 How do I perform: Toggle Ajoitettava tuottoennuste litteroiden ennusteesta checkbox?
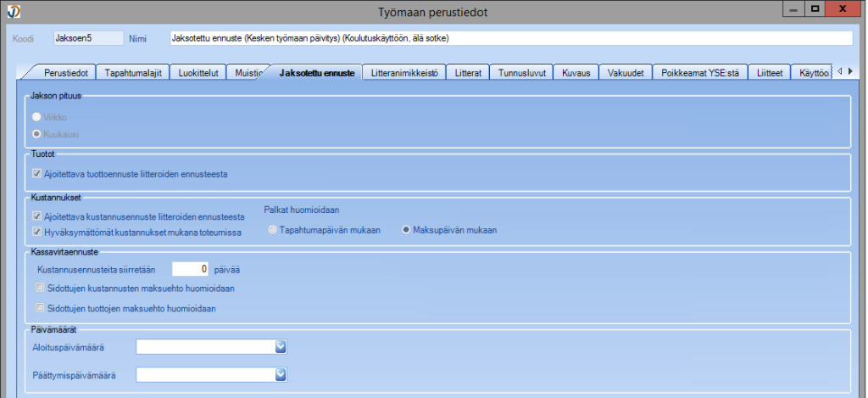[37, 173]
